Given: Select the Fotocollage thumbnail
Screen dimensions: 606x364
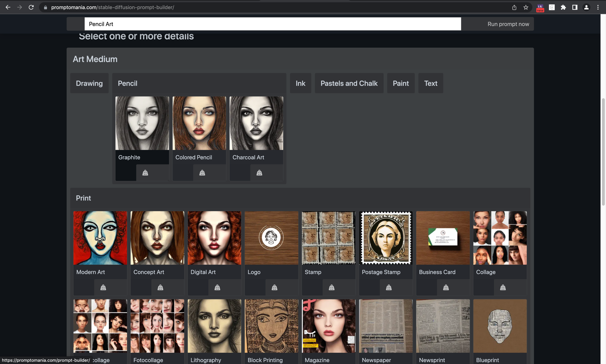Looking at the screenshot, I should point(157,326).
